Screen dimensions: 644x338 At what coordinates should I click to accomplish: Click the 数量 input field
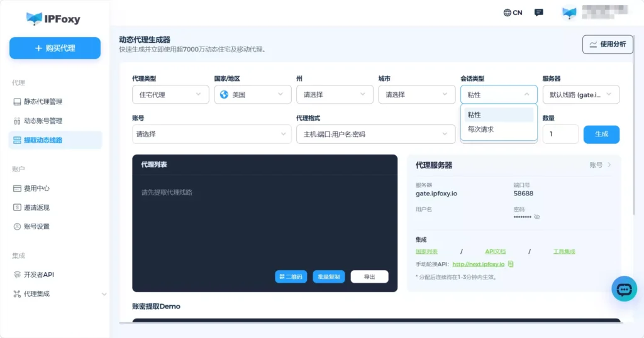(x=560, y=134)
